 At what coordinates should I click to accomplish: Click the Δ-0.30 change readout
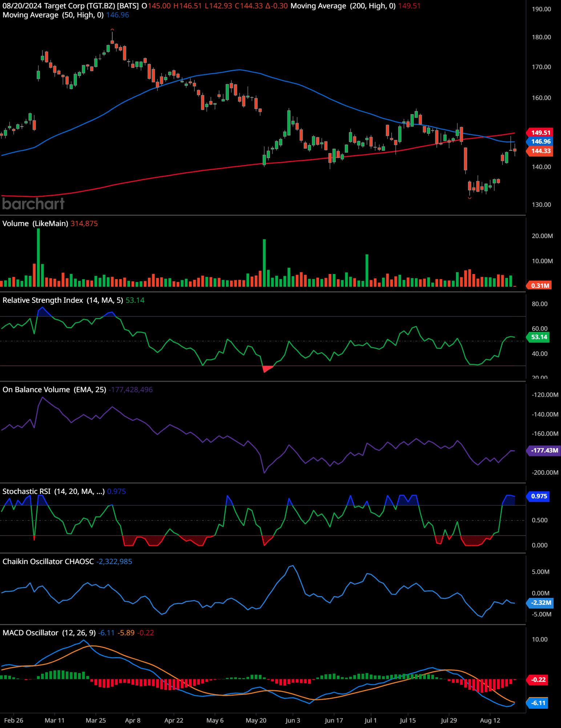277,6
